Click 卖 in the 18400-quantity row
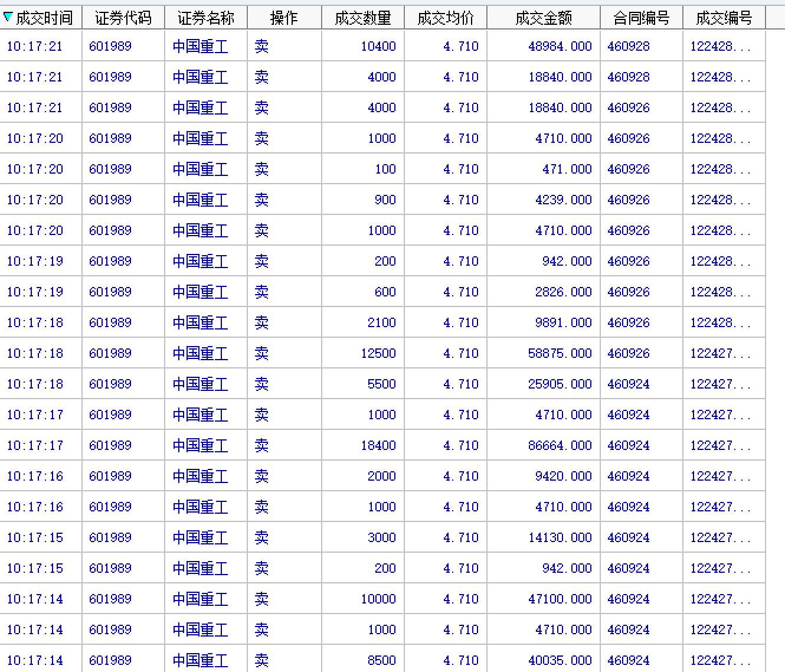The image size is (785, 672). (x=261, y=445)
